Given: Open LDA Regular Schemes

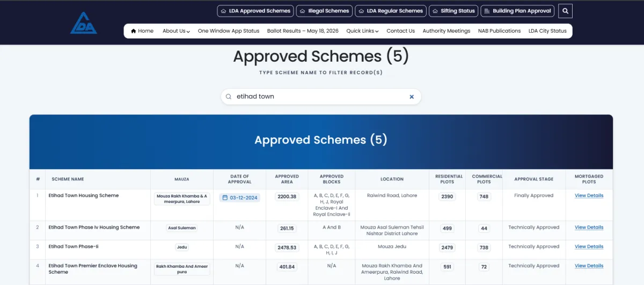Looking at the screenshot, I should pos(390,11).
